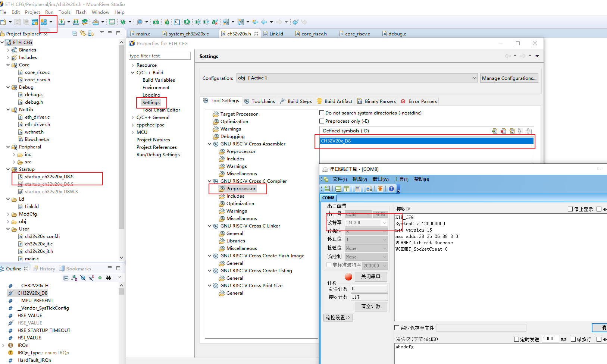Image resolution: width=607 pixels, height=364 pixels.
Task: Expand the IRQn item in Outline
Action: pyautogui.click(x=3, y=345)
